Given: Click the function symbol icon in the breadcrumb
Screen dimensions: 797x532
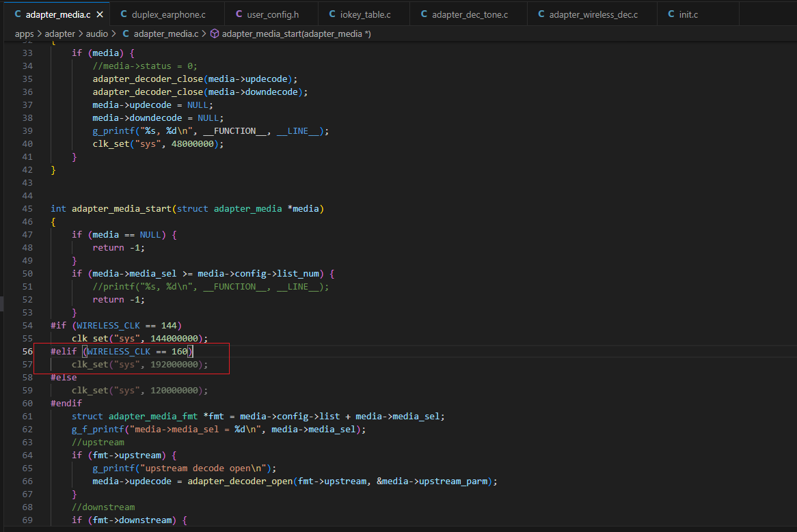Looking at the screenshot, I should coord(215,33).
